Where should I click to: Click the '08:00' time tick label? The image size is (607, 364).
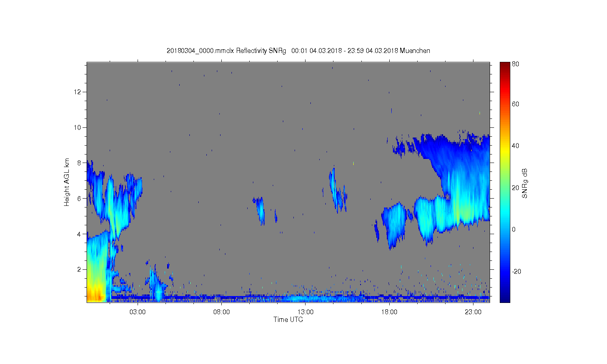(x=221, y=312)
